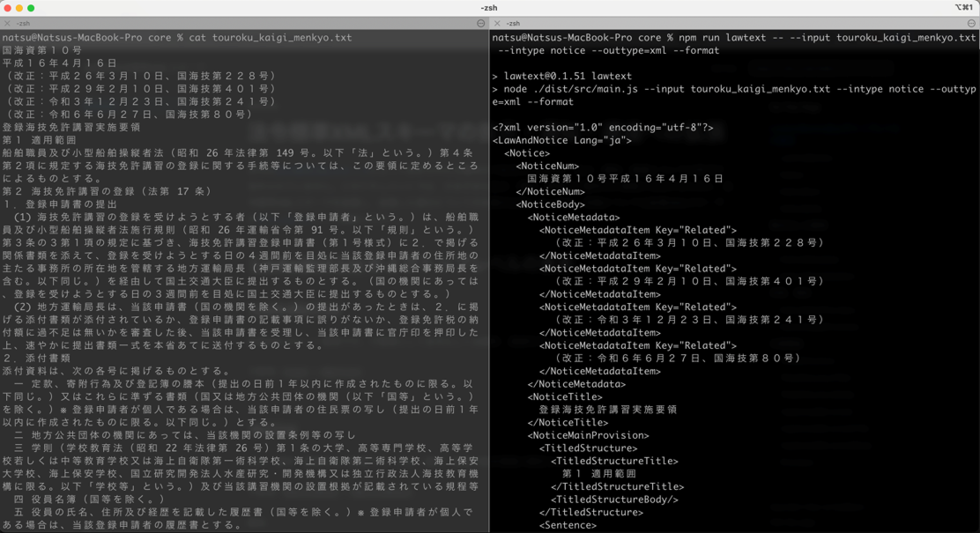Viewport: 980px width, 533px height.
Task: Click the line "１．登録申請書の提出"
Action: 59,204
